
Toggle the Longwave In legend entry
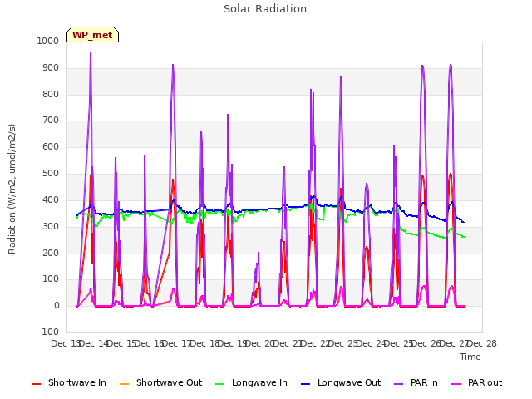[x=251, y=382]
